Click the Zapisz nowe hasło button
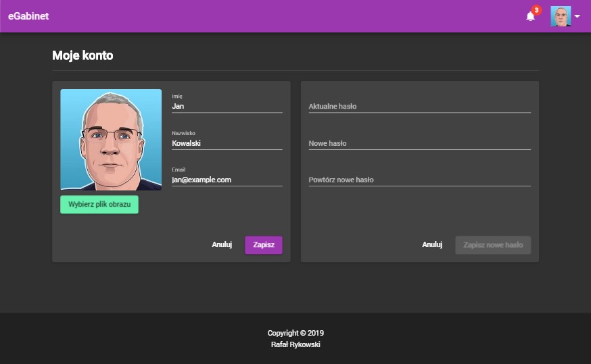591x364 pixels. (x=493, y=245)
